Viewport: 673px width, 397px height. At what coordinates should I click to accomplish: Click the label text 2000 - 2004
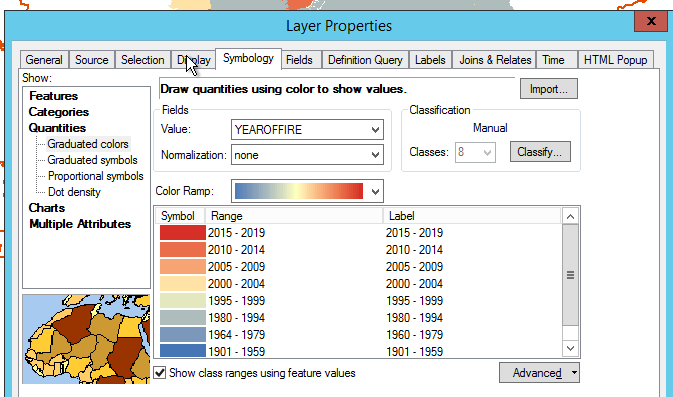tap(414, 284)
